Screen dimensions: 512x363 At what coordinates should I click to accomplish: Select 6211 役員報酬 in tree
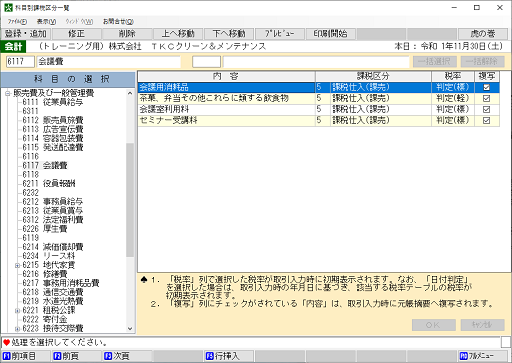(x=49, y=183)
